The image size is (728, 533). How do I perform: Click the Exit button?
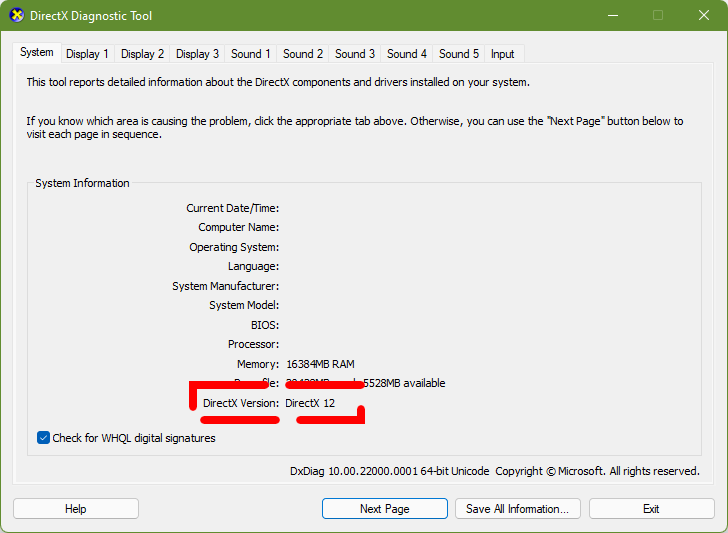pyautogui.click(x=651, y=509)
